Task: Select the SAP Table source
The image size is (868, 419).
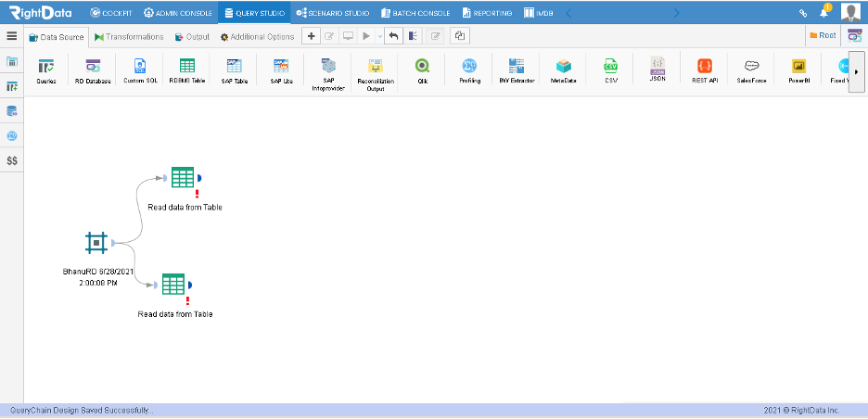Action: click(x=234, y=70)
